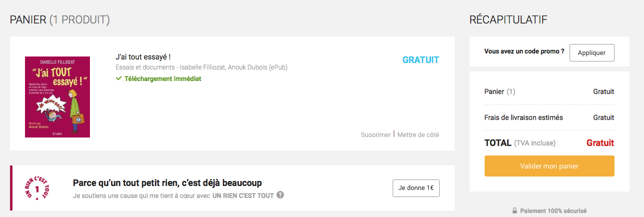
Task: Donate with the Je donne 1€ button
Action: [x=416, y=188]
